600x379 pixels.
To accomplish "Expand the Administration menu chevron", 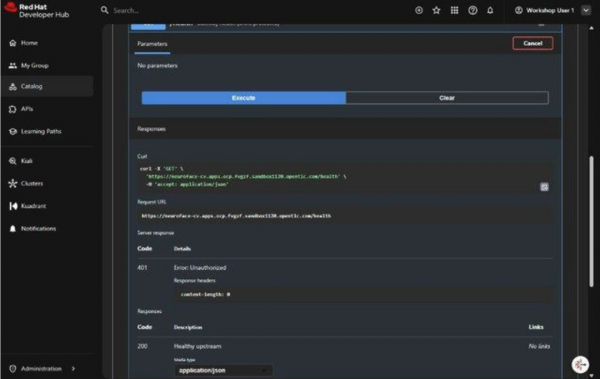I will tap(73, 368).
